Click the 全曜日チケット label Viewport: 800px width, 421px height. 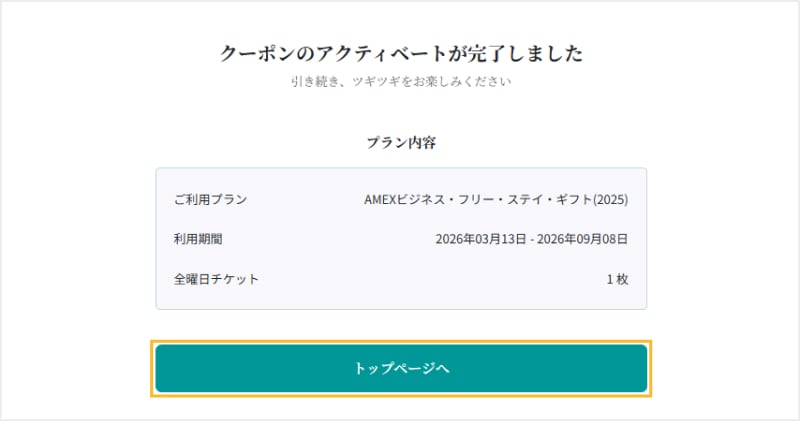(x=216, y=279)
